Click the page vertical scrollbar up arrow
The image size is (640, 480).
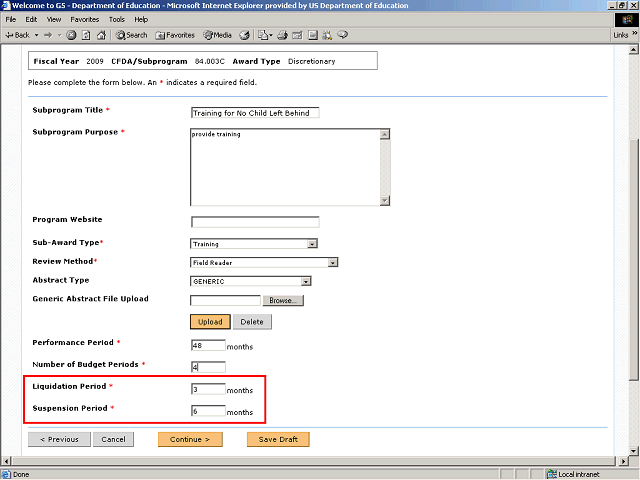tap(633, 50)
